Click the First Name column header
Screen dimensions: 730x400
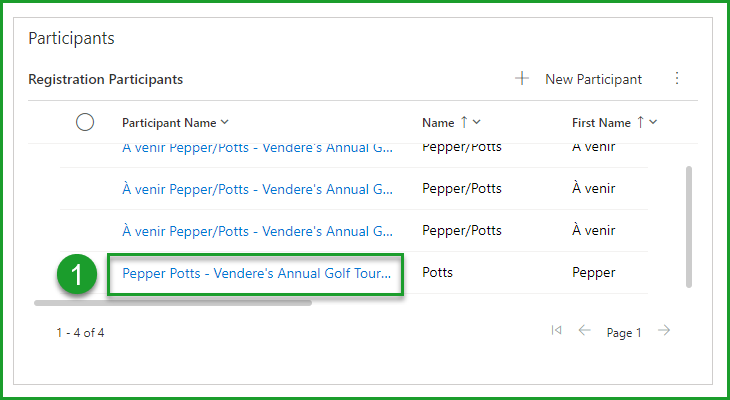pyautogui.click(x=601, y=123)
